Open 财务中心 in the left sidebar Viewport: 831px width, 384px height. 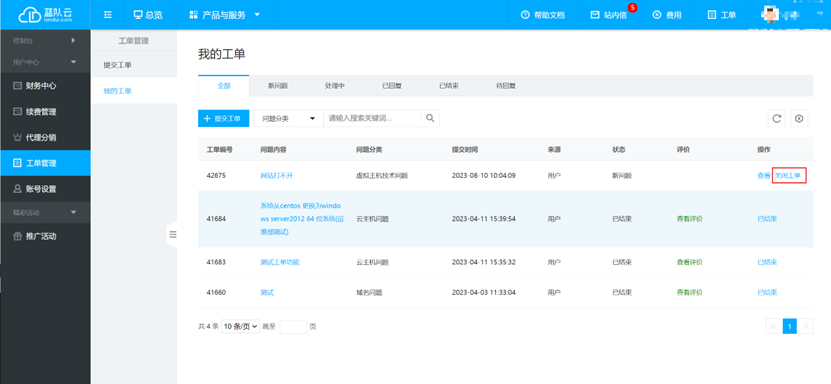(x=45, y=86)
